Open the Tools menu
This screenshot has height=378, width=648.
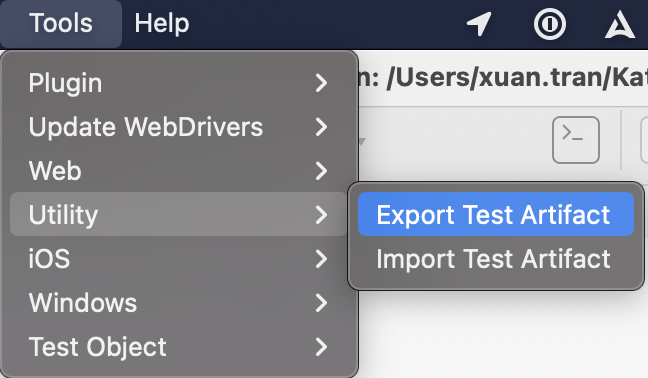[61, 23]
